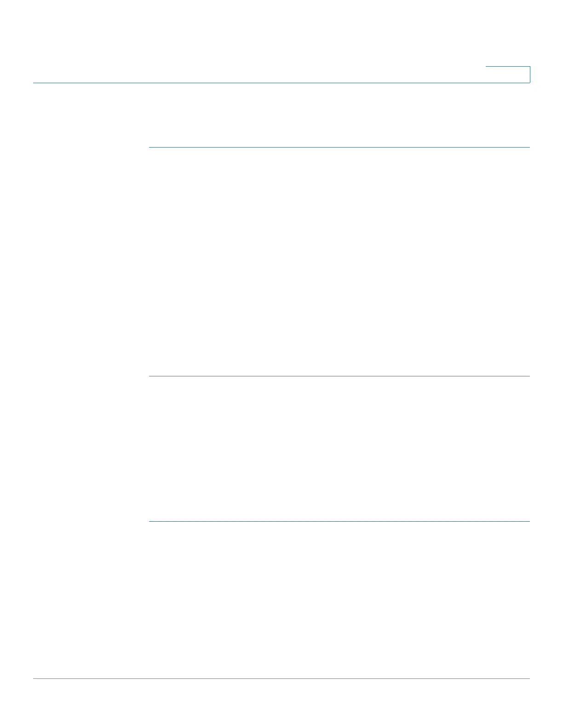Screen dimensions: 563x728
Task: Click blank area between first and middle dividers
Action: (x=339, y=262)
